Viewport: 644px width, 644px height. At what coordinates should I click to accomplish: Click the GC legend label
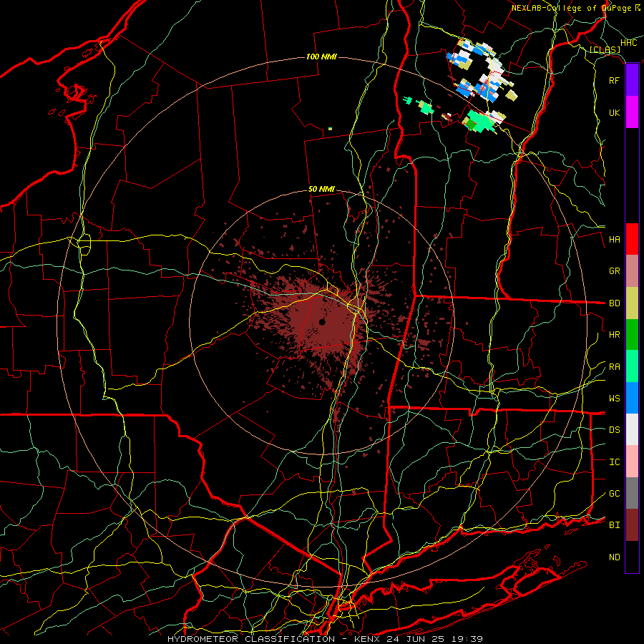point(614,494)
